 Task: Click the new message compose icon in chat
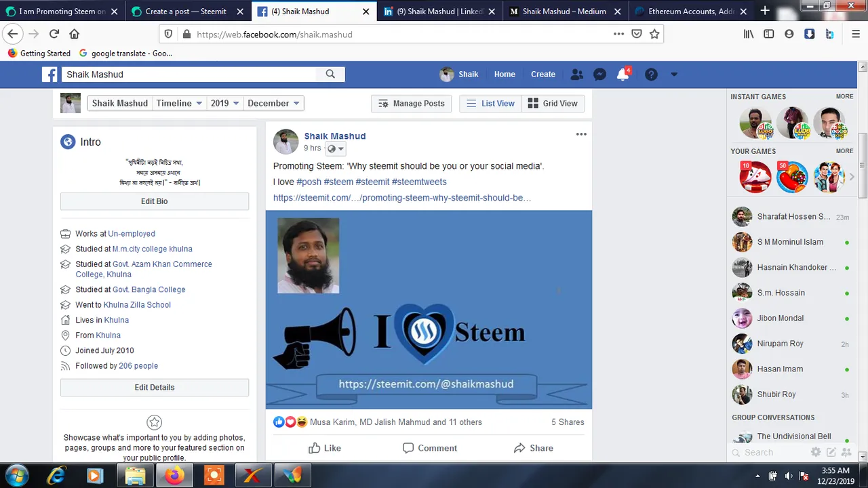[x=831, y=452]
